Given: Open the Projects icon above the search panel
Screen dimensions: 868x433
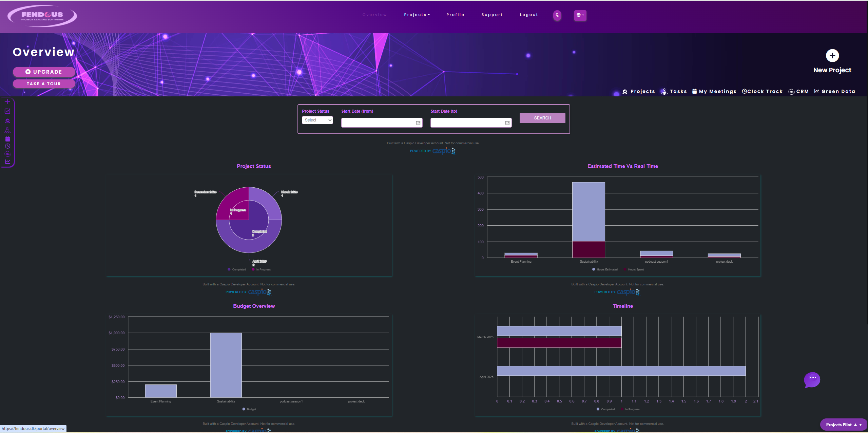Looking at the screenshot, I should click(x=624, y=91).
